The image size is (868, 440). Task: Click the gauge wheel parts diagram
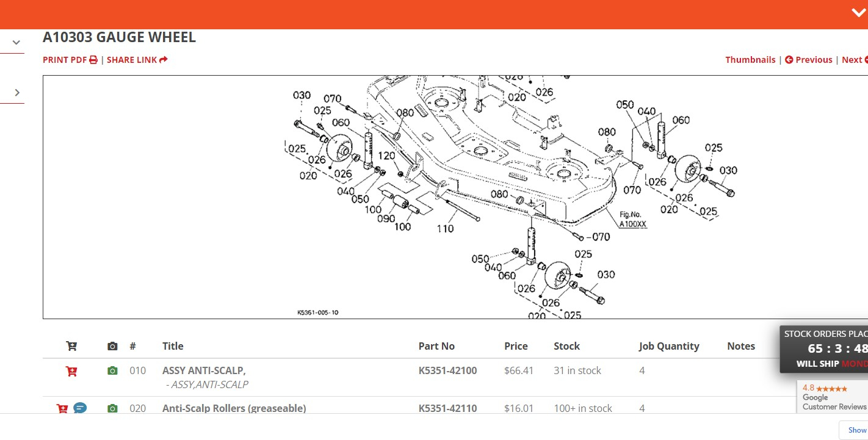455,197
